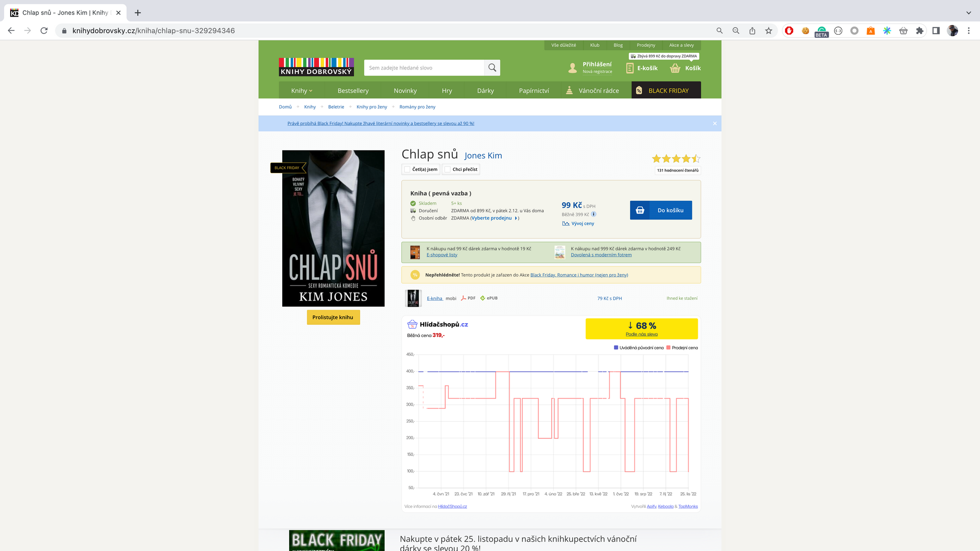Check the Chci přečíst checkbox
This screenshot has width=980, height=551.
[x=447, y=169]
